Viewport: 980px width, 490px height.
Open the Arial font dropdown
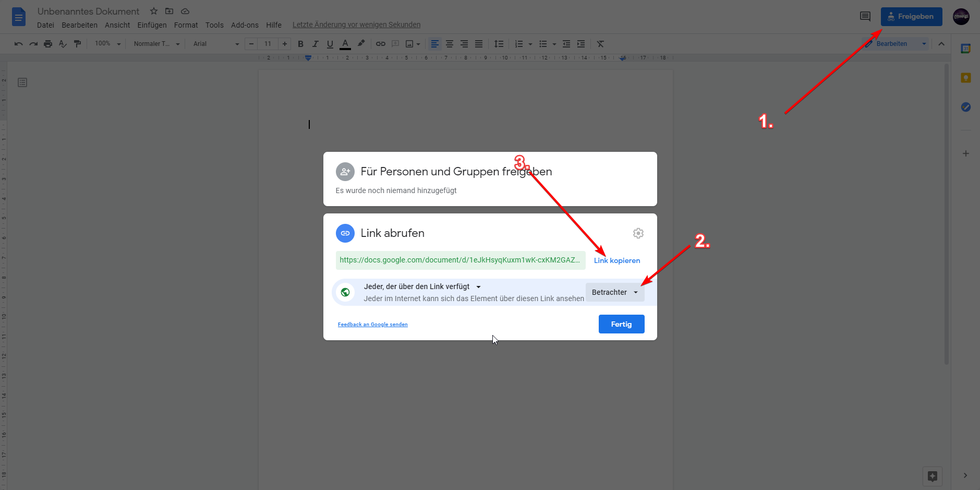(x=215, y=44)
